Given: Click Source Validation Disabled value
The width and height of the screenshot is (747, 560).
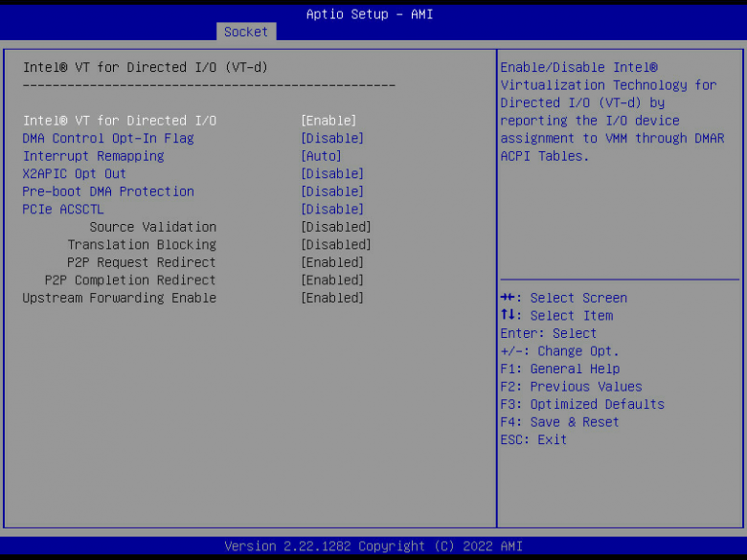Looking at the screenshot, I should click(x=336, y=227).
